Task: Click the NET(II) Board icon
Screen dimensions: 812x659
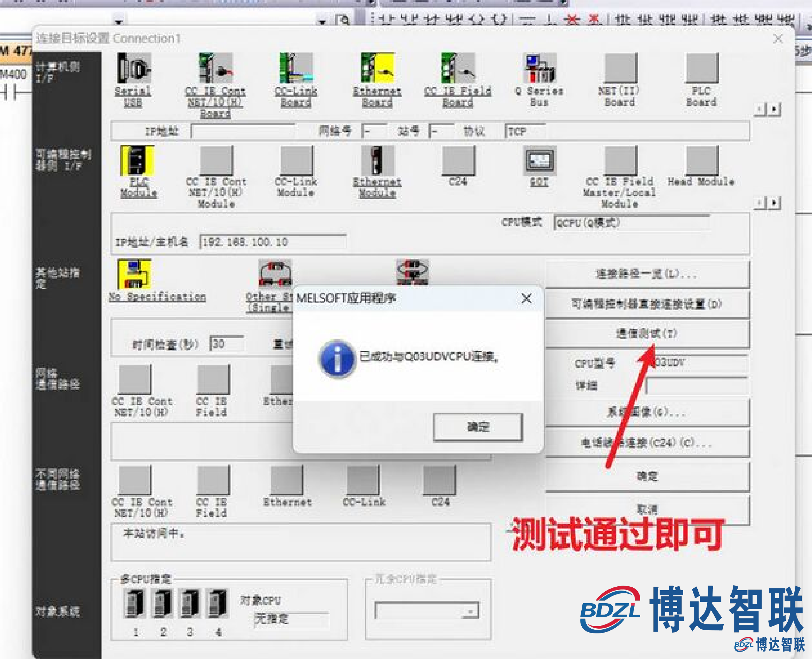Action: [x=621, y=68]
